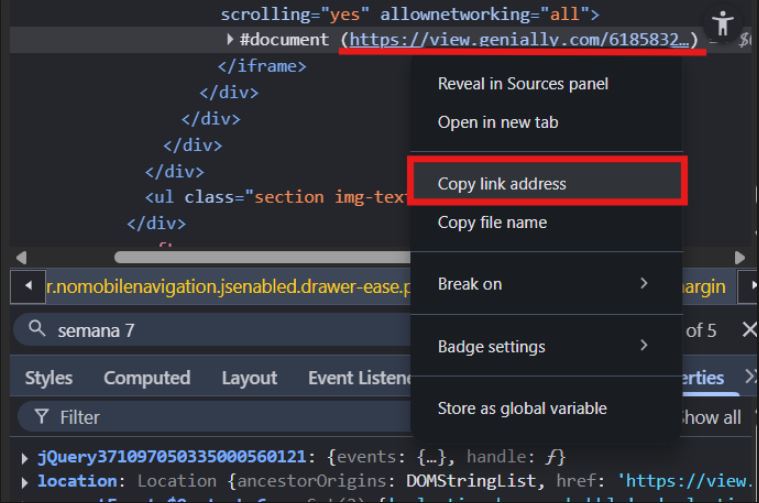Open the Break on submenu
This screenshot has height=503, width=759.
click(545, 284)
